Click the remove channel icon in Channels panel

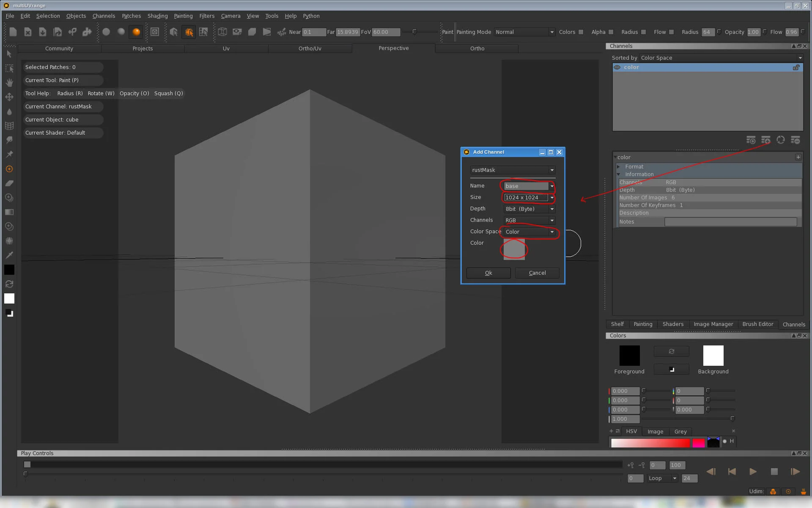click(796, 140)
